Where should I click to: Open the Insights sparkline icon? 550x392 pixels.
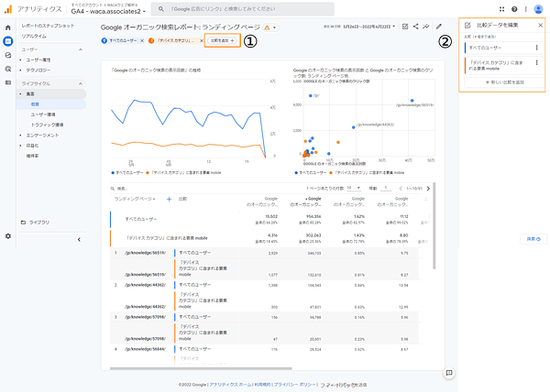point(426,27)
